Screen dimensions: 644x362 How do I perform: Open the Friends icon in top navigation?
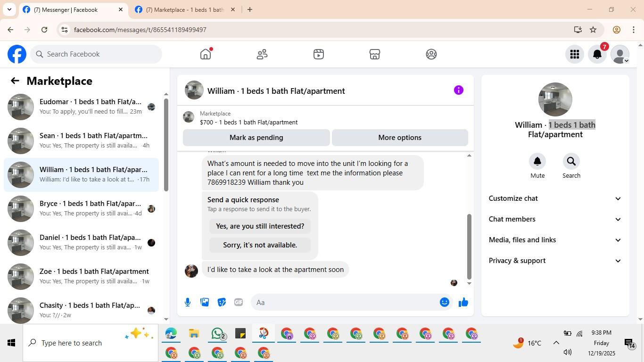pyautogui.click(x=262, y=54)
